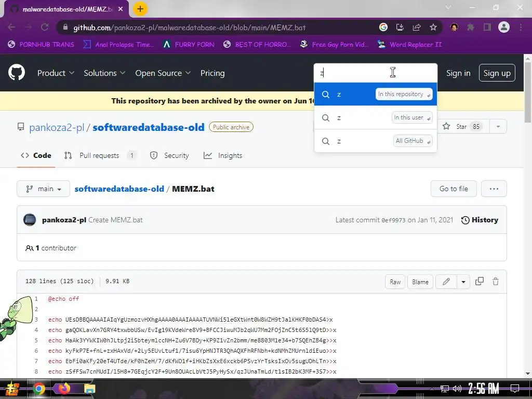The height and width of the screenshot is (399, 532).
Task: Open the softwaredatabase-old repository title link
Action: tap(149, 127)
